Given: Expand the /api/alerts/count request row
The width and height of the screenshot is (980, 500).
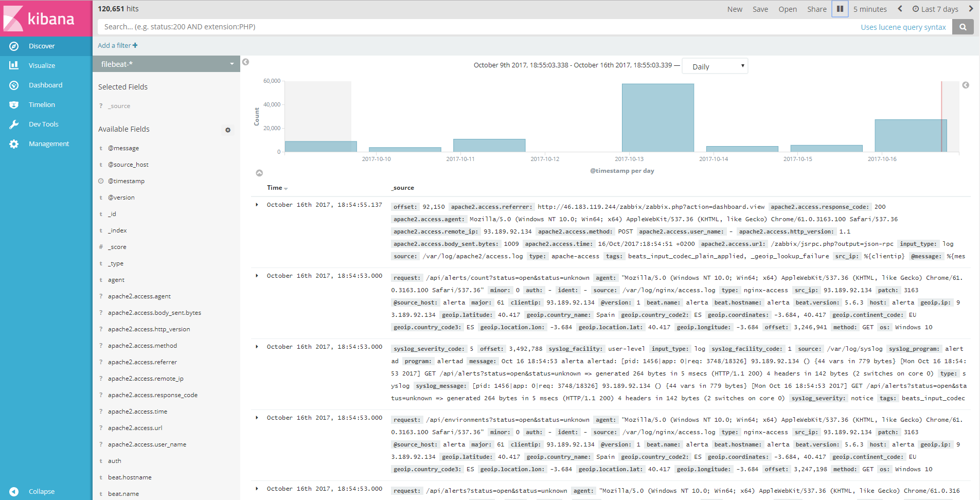Looking at the screenshot, I should (257, 276).
